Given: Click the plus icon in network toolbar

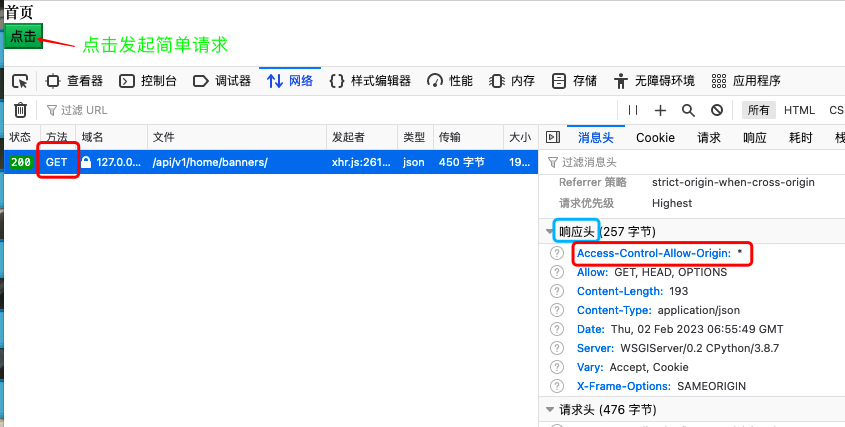Looking at the screenshot, I should coord(660,110).
